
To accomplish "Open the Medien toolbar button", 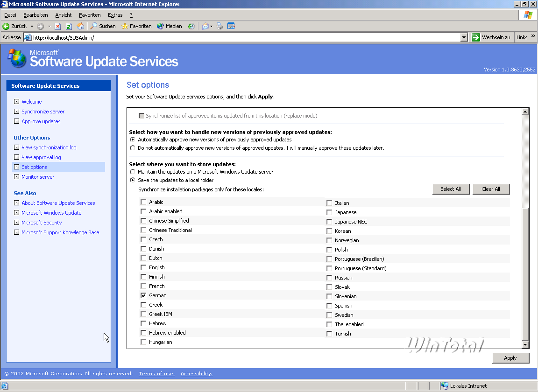I will tap(170, 26).
